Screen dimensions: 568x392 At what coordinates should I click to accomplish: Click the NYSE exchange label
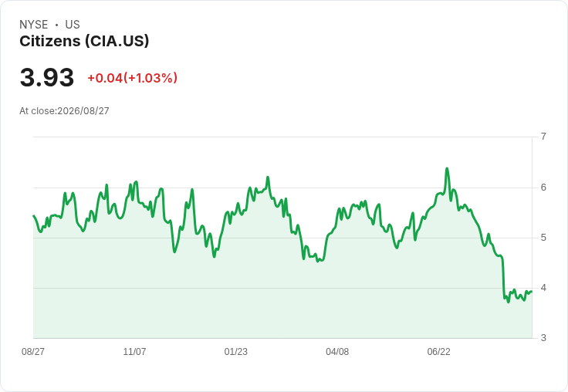click(x=34, y=24)
